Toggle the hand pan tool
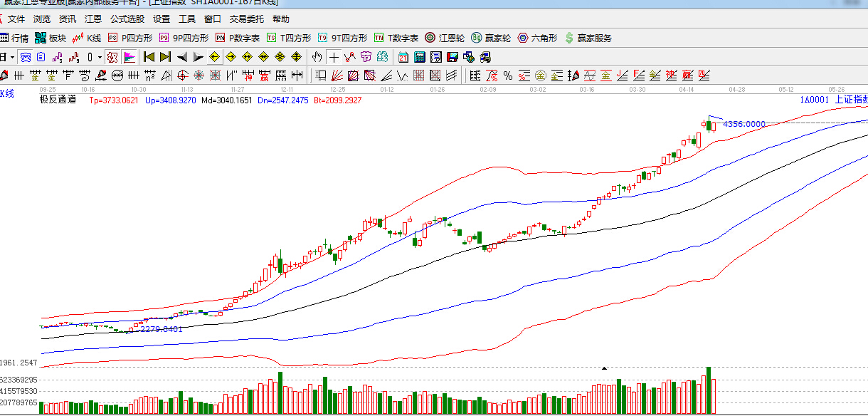868x416 pixels. [317, 57]
